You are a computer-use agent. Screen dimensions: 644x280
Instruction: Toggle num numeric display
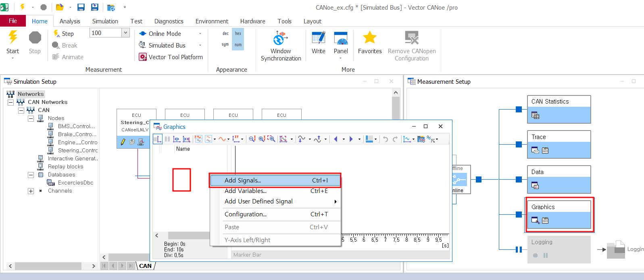click(238, 45)
